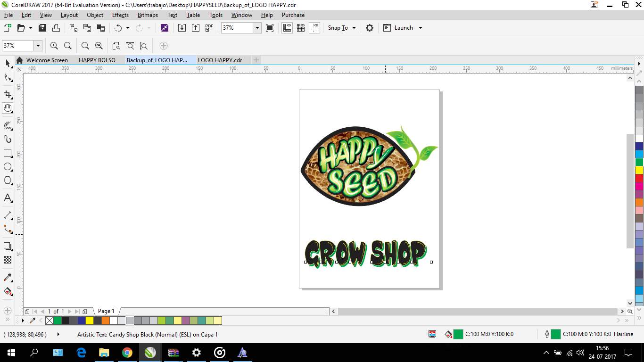The image size is (644, 362).
Task: Click the no-fill X swatch
Action: pyautogui.click(x=49, y=321)
